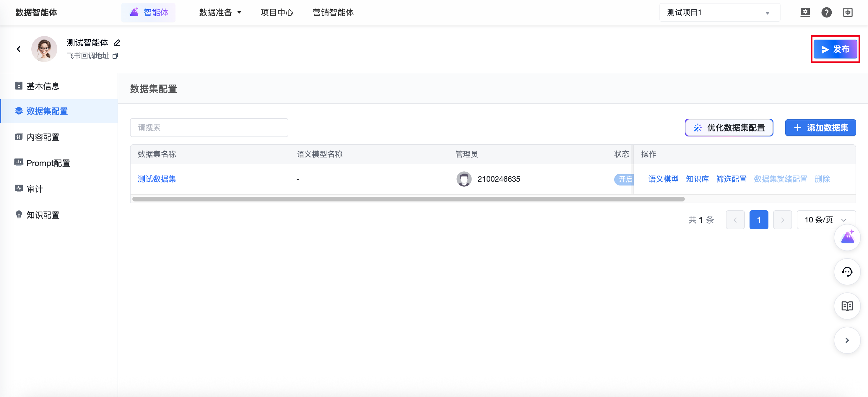
Task: Go to 项目中心 in top navigation
Action: (277, 12)
